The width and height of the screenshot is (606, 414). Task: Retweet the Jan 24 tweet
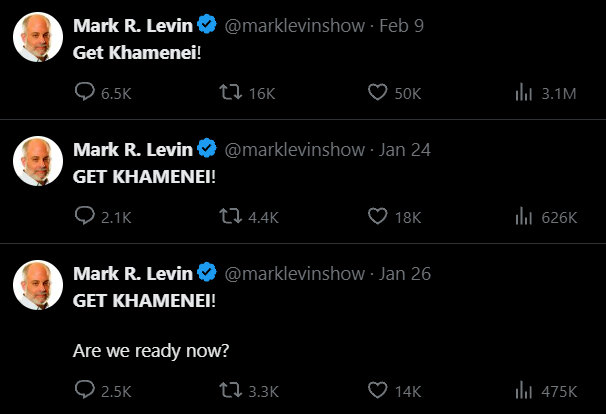(231, 216)
